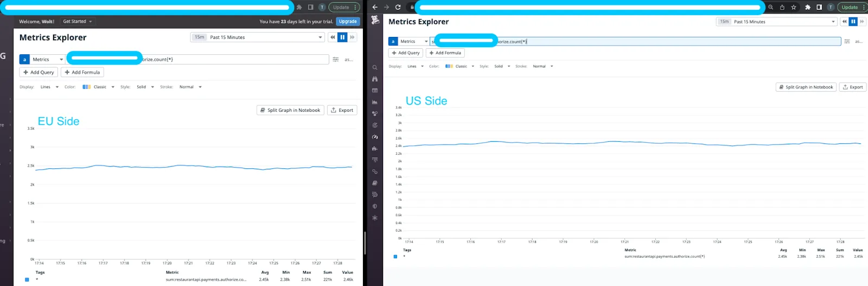Open query options sliders icon in US window
The image size is (868, 286).
tap(847, 41)
